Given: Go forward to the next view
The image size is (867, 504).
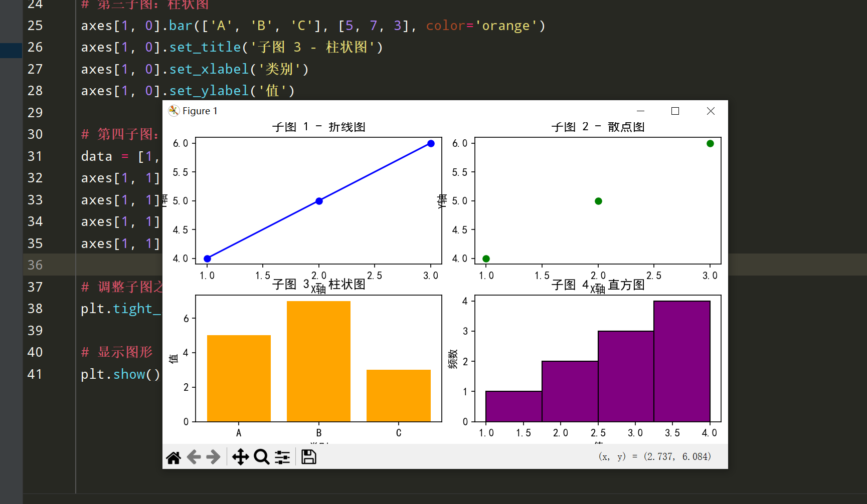Looking at the screenshot, I should pos(214,457).
